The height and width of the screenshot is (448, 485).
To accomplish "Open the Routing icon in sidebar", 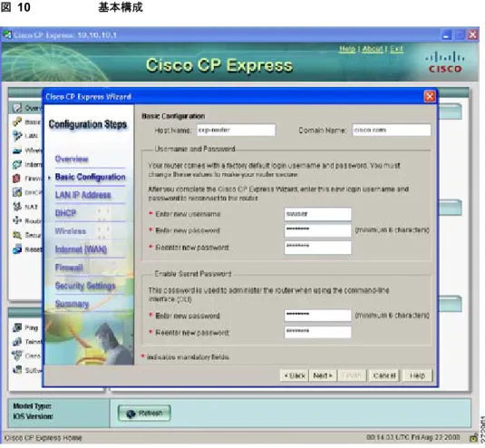I will click(17, 220).
